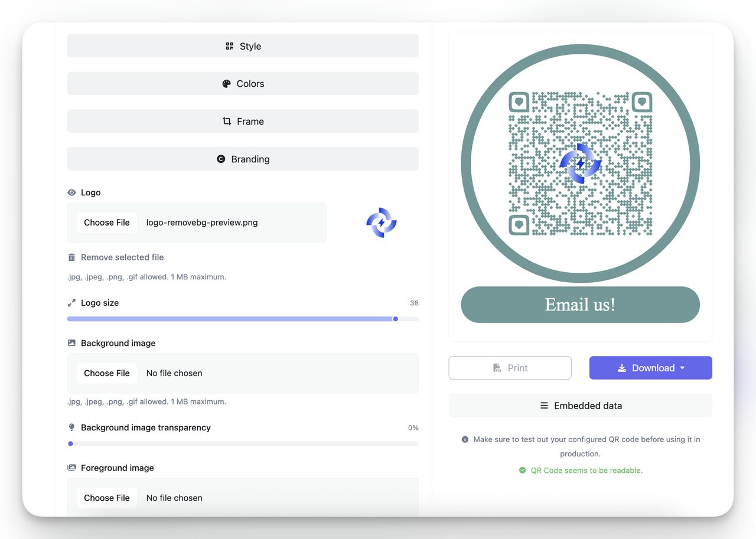Click the info icon beside the test warning
The image size is (756, 539).
(465, 439)
